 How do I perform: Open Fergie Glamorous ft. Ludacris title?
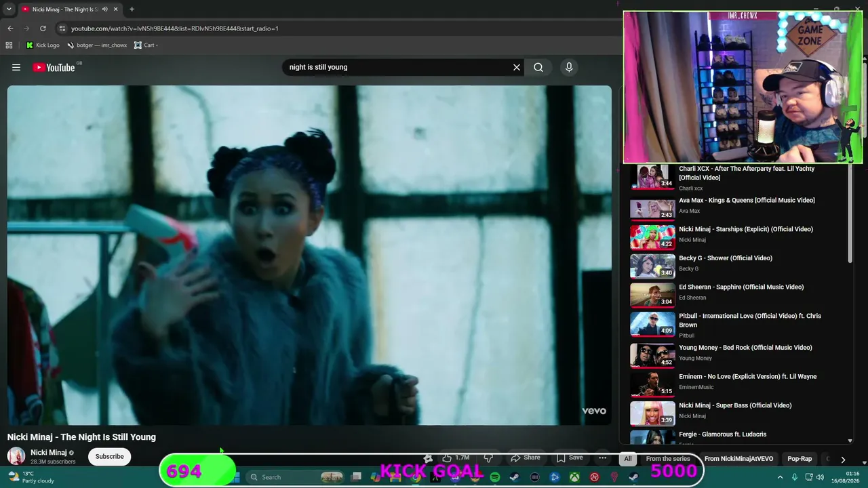(x=722, y=434)
